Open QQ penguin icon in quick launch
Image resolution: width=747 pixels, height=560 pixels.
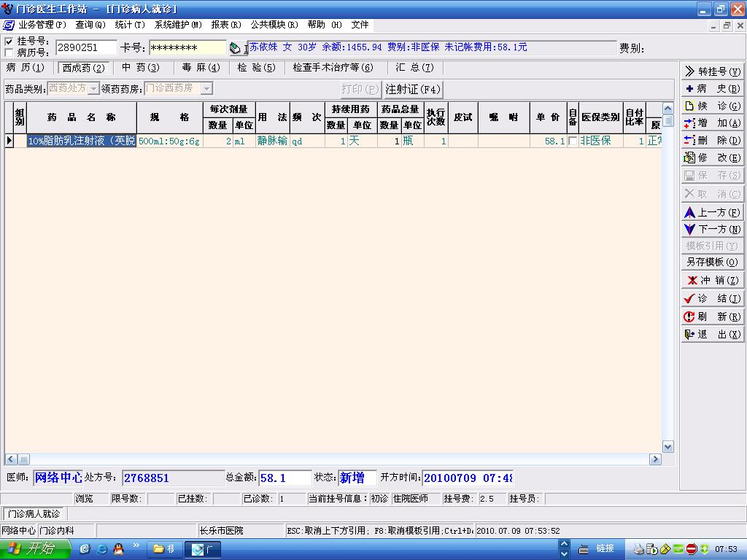point(118,549)
